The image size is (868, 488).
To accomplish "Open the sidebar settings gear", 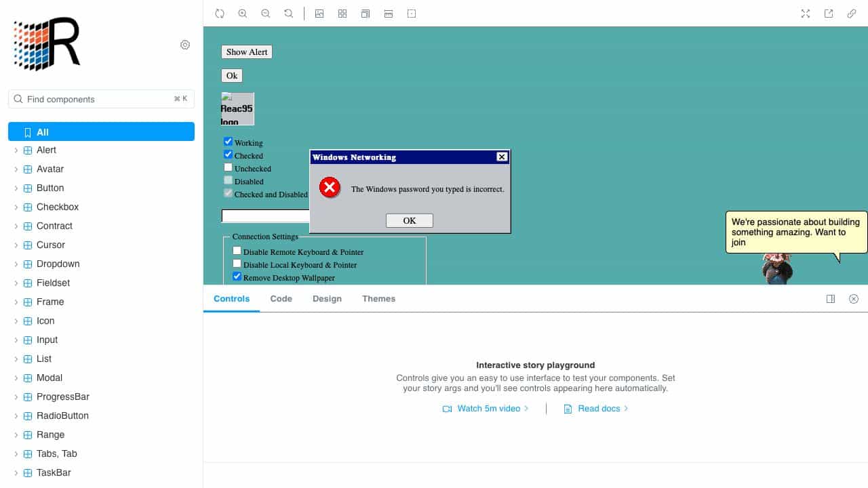I will tap(185, 45).
